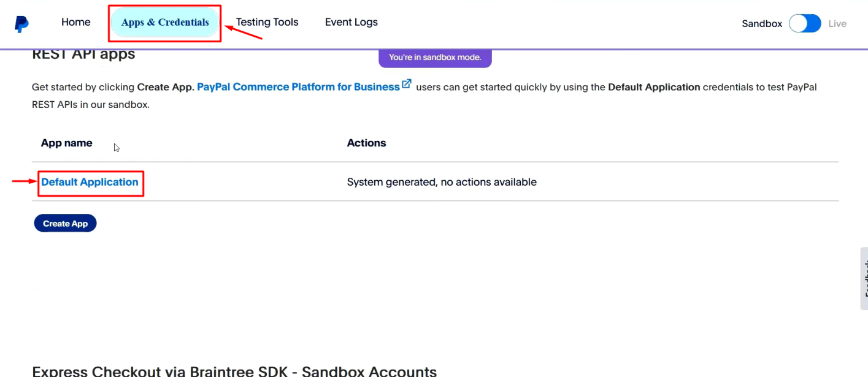Open PayPal Commerce Platform for Business link
The height and width of the screenshot is (377, 868).
[298, 87]
